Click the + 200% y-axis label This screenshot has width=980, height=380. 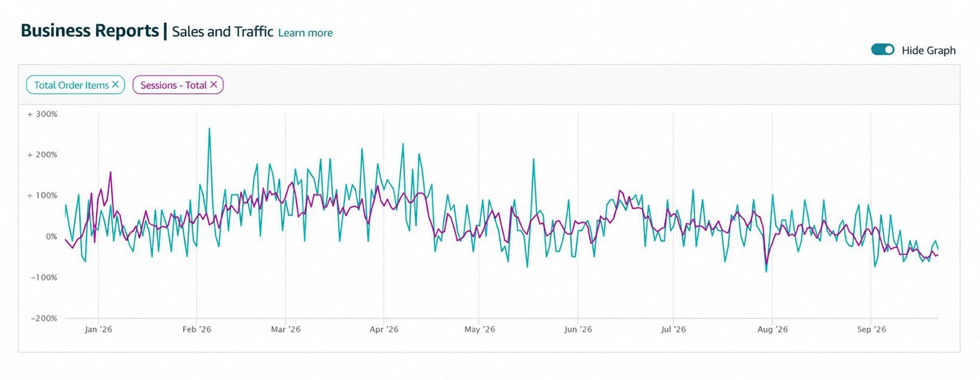pos(42,154)
